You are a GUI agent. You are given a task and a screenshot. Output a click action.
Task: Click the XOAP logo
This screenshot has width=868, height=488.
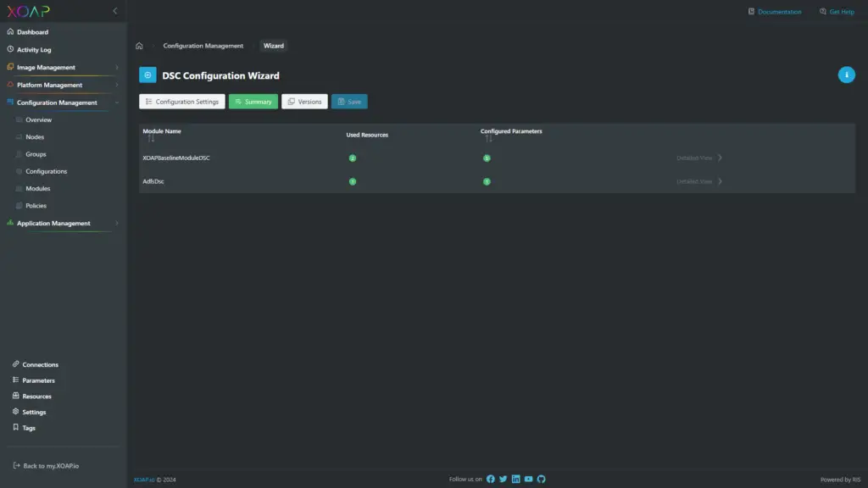click(x=28, y=11)
